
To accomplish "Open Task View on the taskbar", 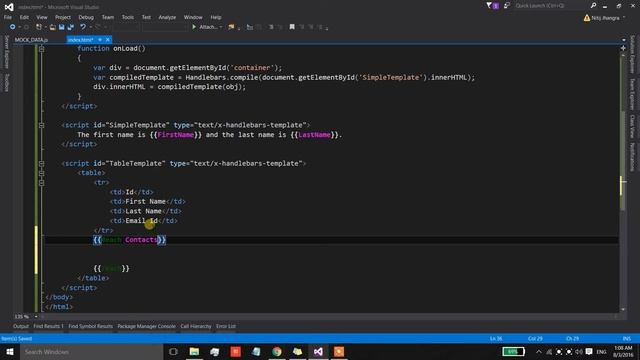I will [x=173, y=351].
